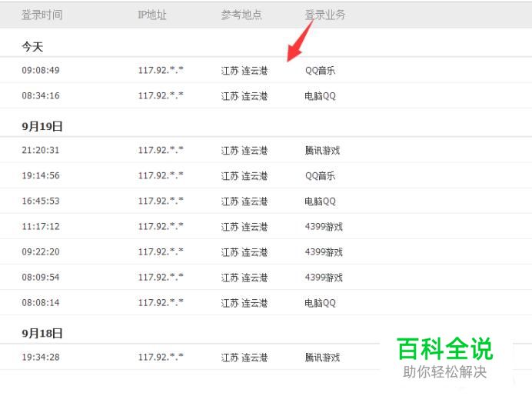Click login time 19:34:28
532x406 pixels.
pyautogui.click(x=41, y=357)
